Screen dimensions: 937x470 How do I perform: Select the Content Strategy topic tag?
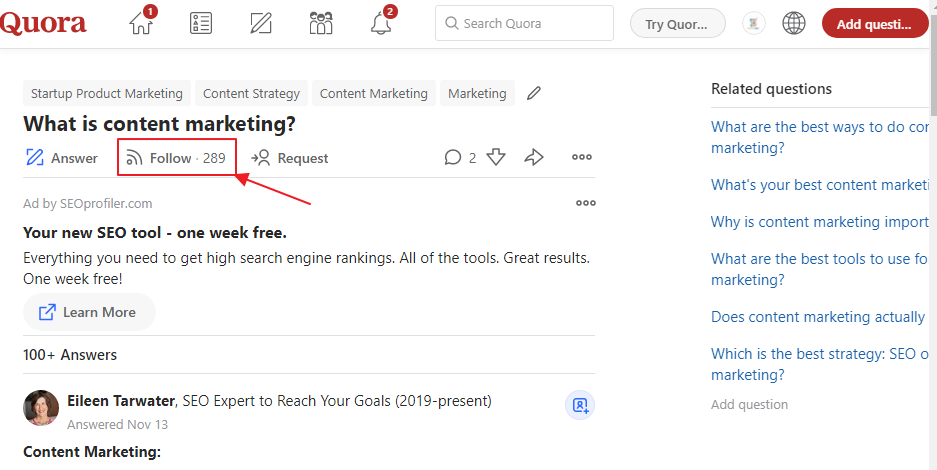(251, 93)
